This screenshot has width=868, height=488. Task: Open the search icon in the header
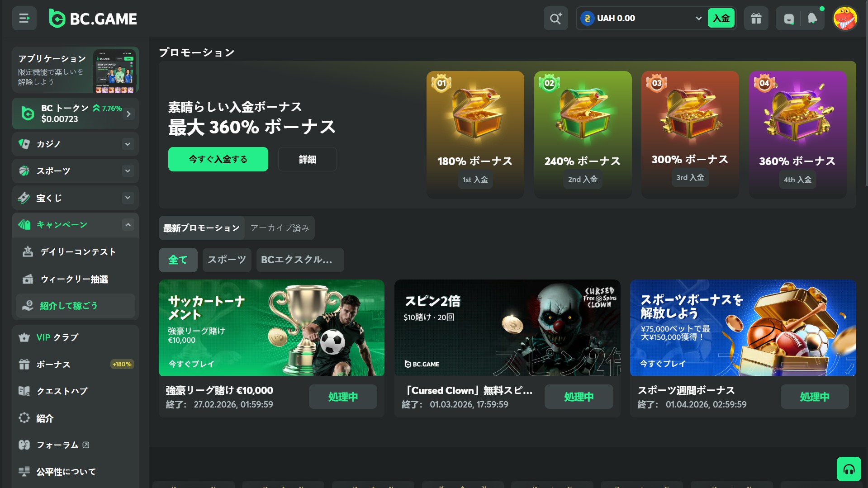click(x=555, y=19)
